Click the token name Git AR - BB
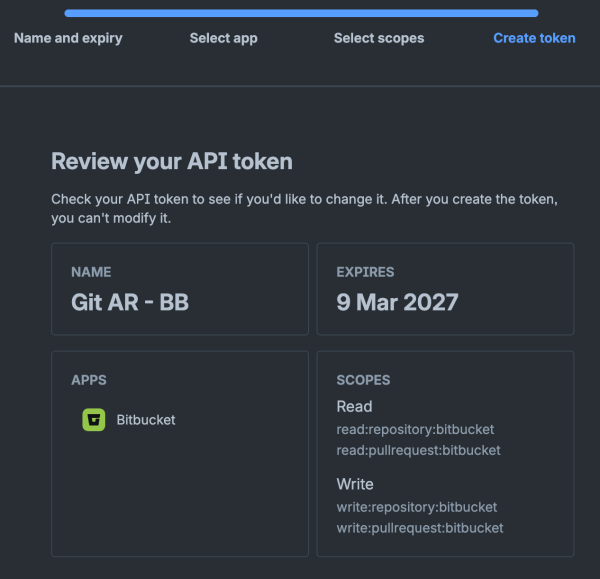 click(x=130, y=302)
